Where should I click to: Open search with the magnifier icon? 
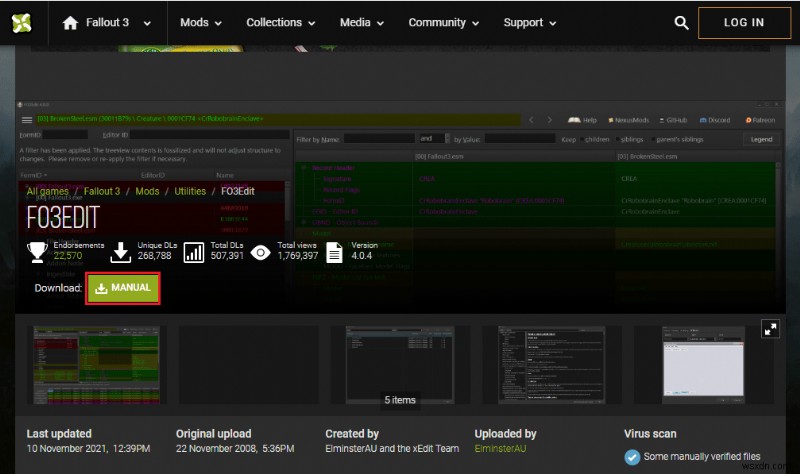pos(681,23)
